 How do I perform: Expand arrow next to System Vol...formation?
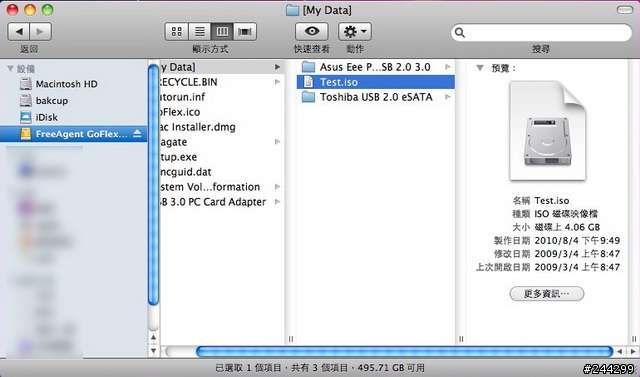click(x=278, y=187)
